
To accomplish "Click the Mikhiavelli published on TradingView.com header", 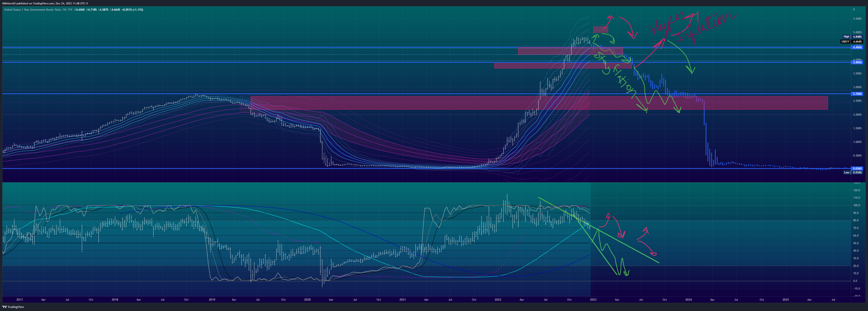I will click(x=45, y=3).
